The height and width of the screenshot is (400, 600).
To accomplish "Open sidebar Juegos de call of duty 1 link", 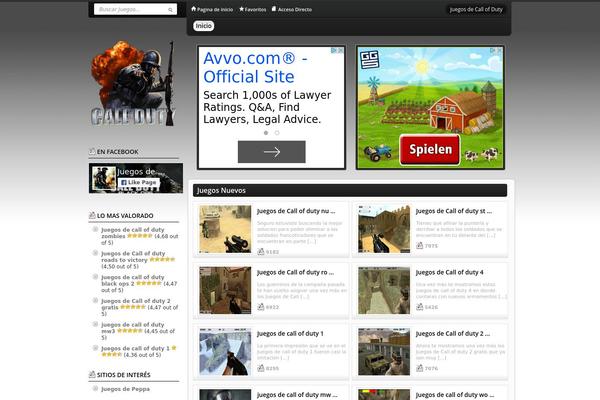I will [x=135, y=348].
